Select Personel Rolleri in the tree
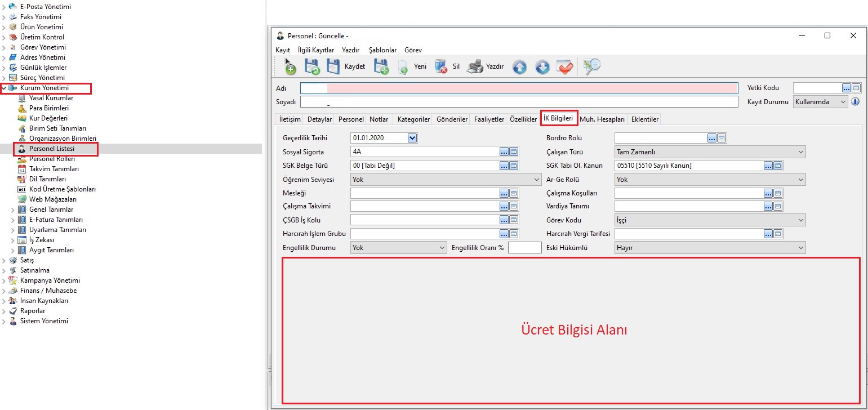The width and height of the screenshot is (868, 410). tap(52, 159)
